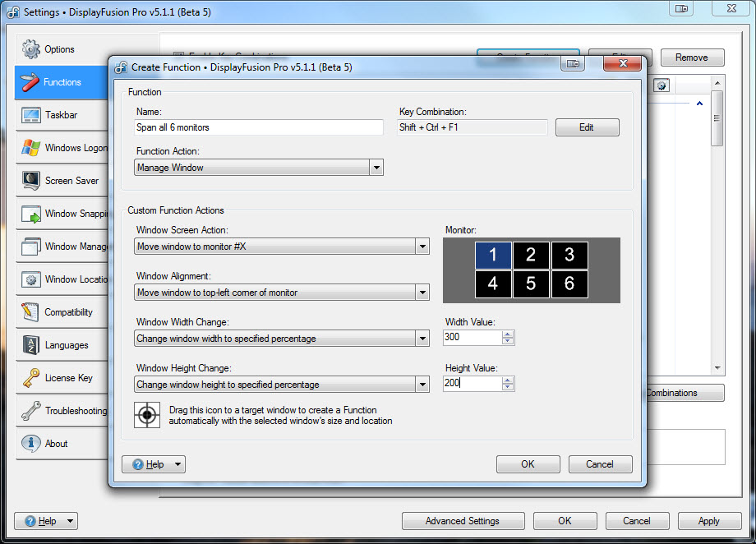This screenshot has width=756, height=544.
Task: Open Compatibility settings page
Action: (67, 312)
